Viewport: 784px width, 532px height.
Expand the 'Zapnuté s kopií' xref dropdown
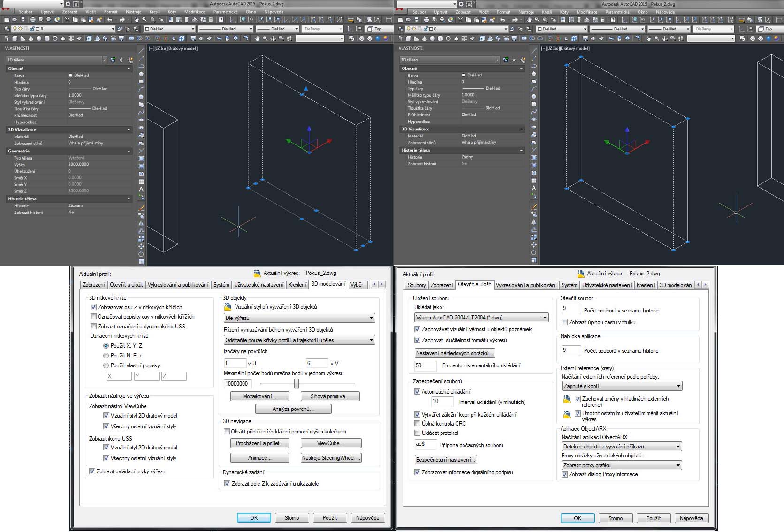point(622,386)
